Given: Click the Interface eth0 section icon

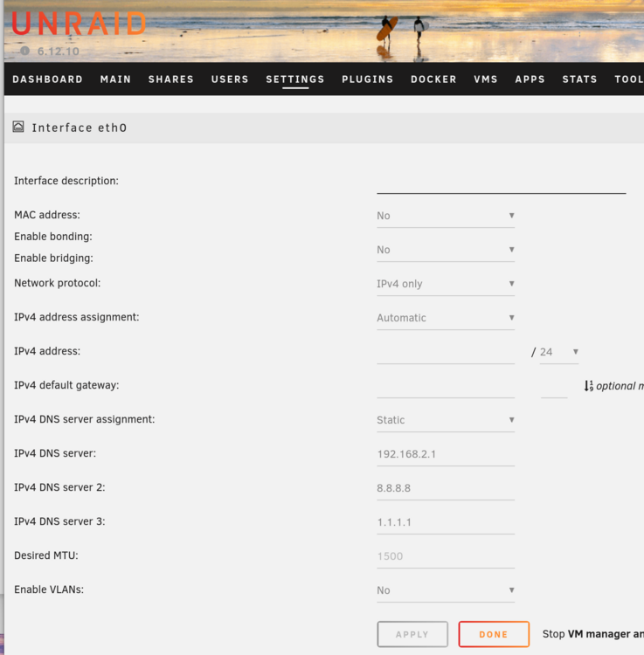Looking at the screenshot, I should tap(18, 127).
